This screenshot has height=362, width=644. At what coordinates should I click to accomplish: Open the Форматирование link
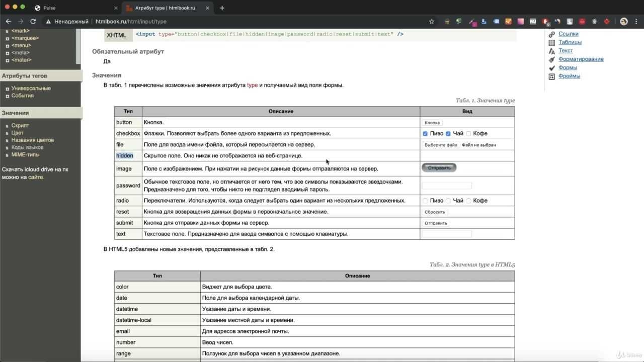click(581, 59)
